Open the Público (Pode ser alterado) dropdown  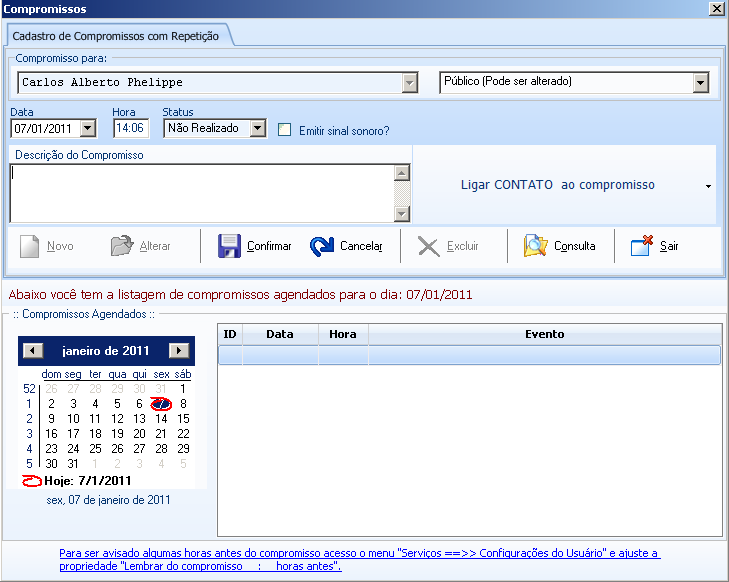701,83
